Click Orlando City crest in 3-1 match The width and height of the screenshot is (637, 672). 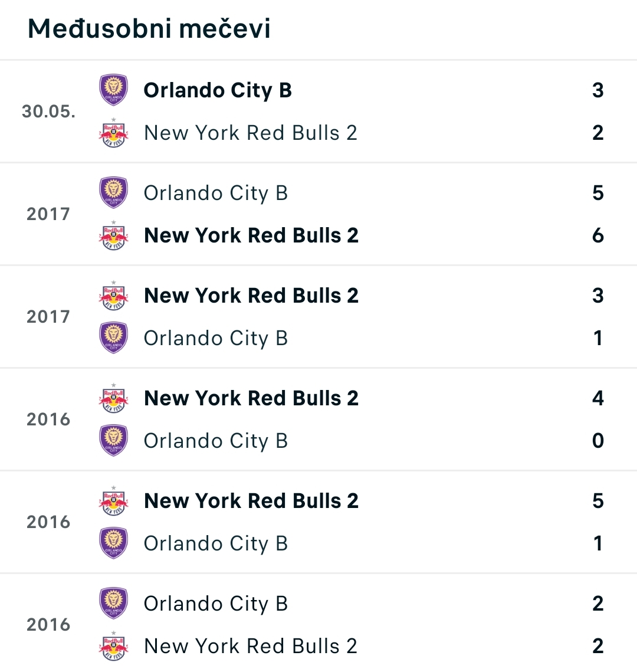[113, 337]
